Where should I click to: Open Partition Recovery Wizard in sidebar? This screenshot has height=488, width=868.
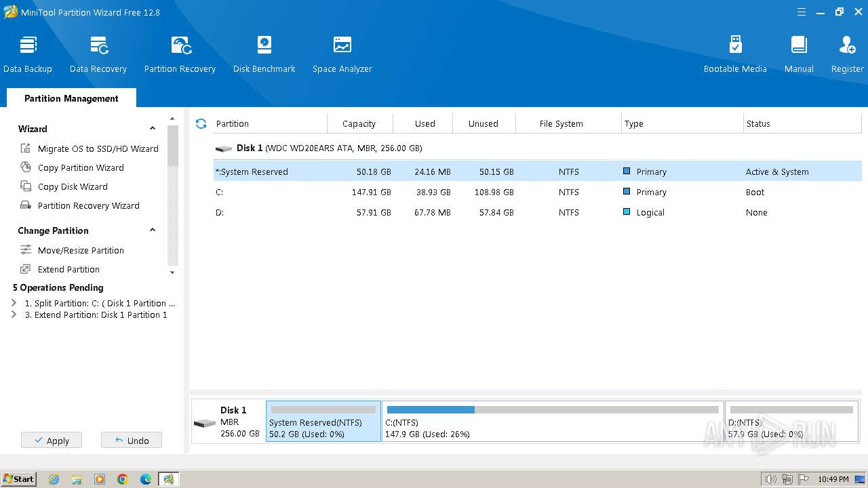[x=80, y=205]
